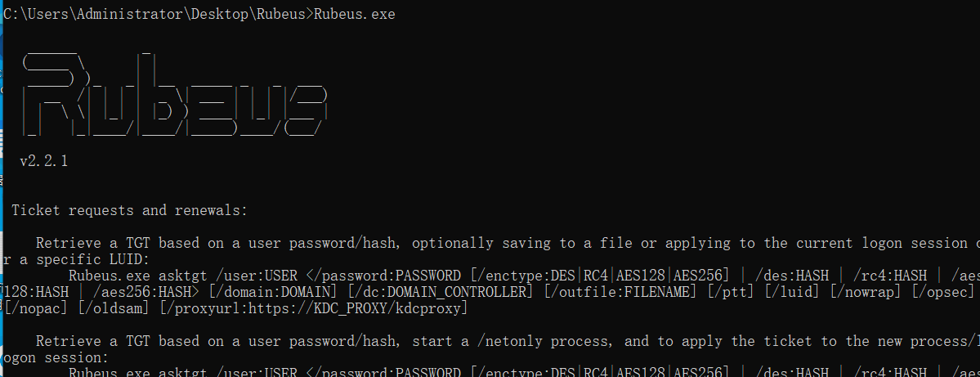The image size is (980, 377).
Task: Click the /aes256:HASH> argument text
Action: [150, 292]
